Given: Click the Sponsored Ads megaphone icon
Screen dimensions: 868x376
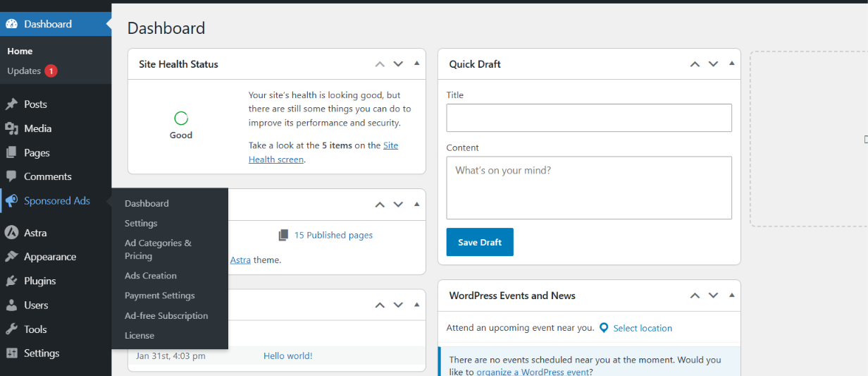Looking at the screenshot, I should (x=11, y=201).
